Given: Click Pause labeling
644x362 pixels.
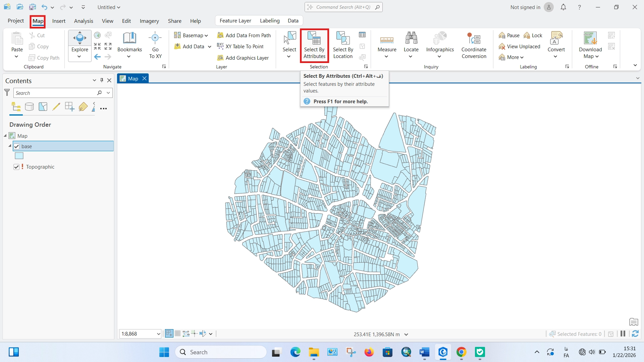Looking at the screenshot, I should tap(509, 35).
